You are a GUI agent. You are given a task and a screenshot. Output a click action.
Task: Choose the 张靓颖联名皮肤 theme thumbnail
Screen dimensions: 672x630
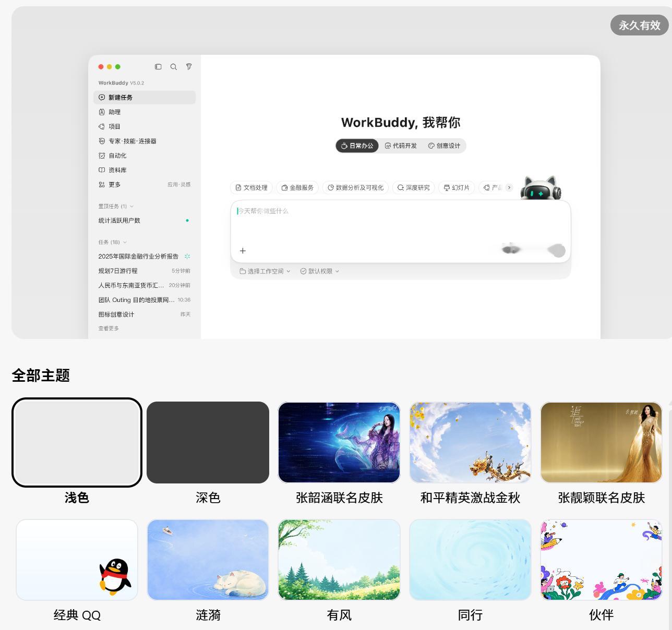601,442
